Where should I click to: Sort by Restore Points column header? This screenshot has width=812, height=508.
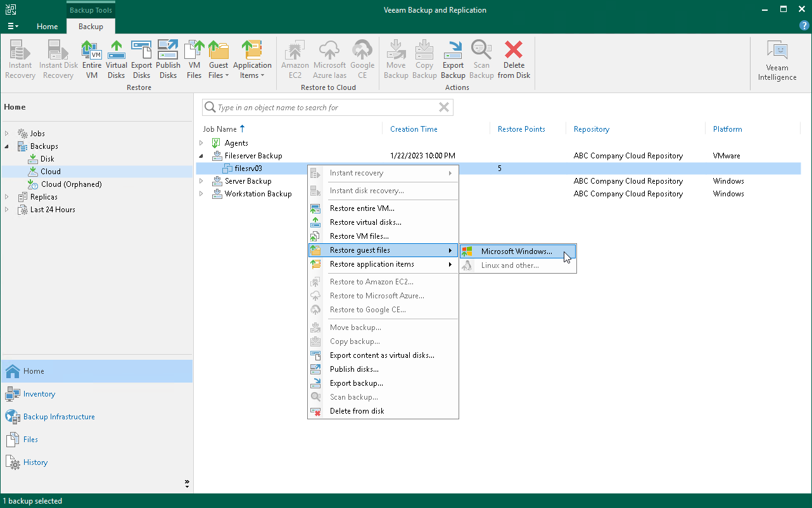521,129
